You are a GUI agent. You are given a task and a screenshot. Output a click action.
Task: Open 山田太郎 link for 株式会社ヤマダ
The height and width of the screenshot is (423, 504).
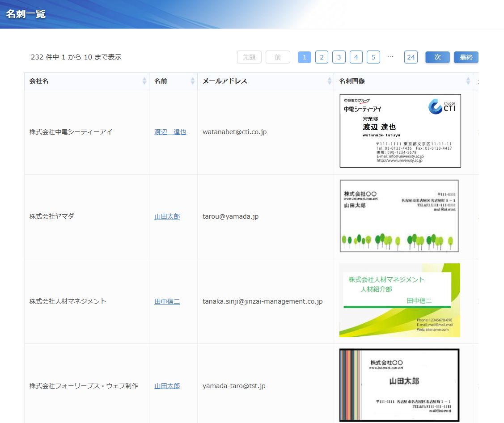point(167,216)
